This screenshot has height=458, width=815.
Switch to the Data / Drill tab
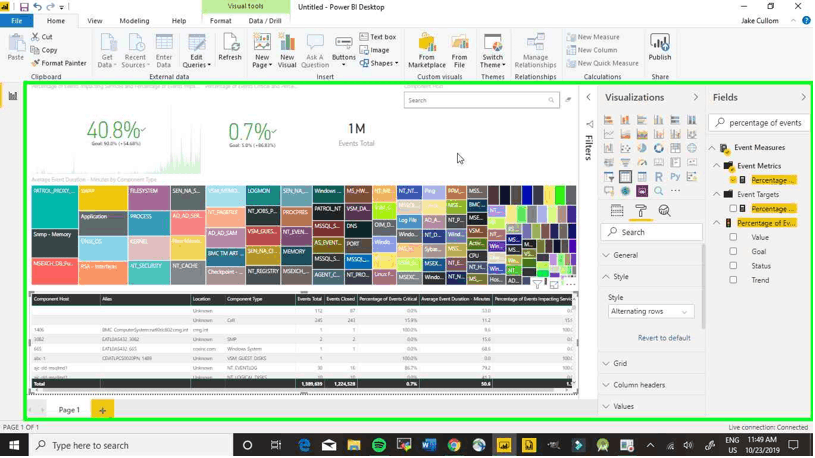tap(265, 21)
